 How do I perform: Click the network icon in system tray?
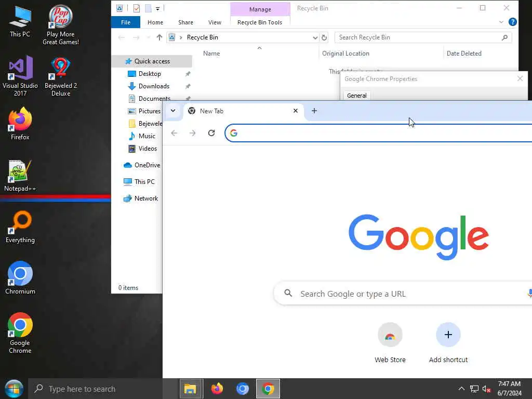click(474, 389)
